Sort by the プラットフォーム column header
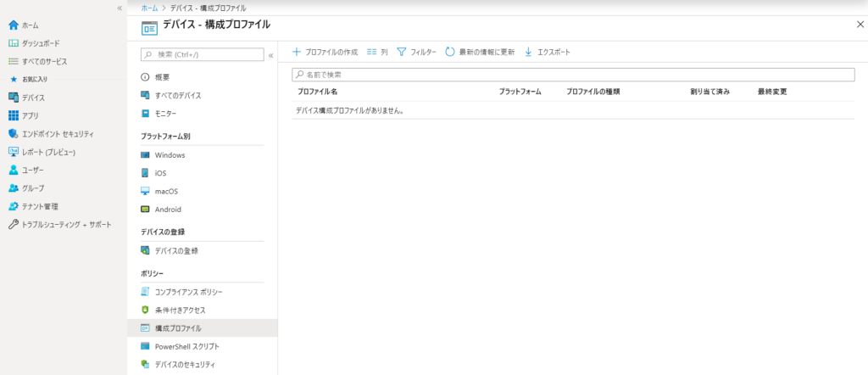This screenshot has height=375, width=868. (520, 92)
